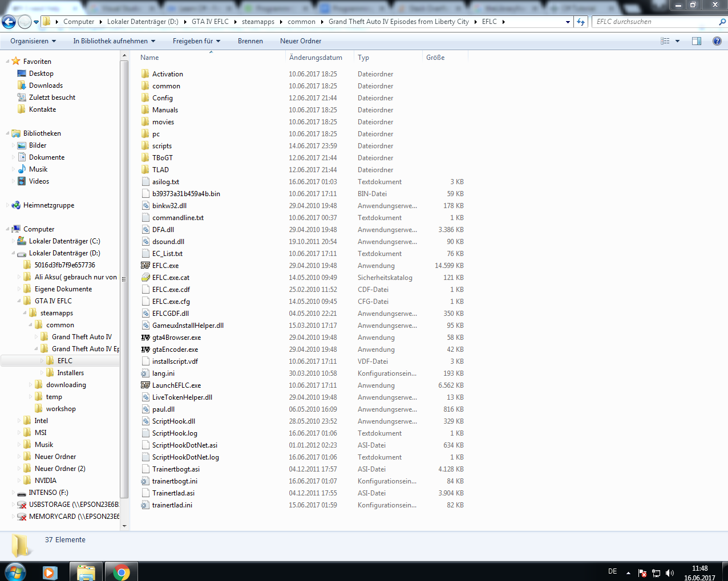This screenshot has width=728, height=581.
Task: Select the Trainertlad.asi file
Action: click(x=173, y=493)
